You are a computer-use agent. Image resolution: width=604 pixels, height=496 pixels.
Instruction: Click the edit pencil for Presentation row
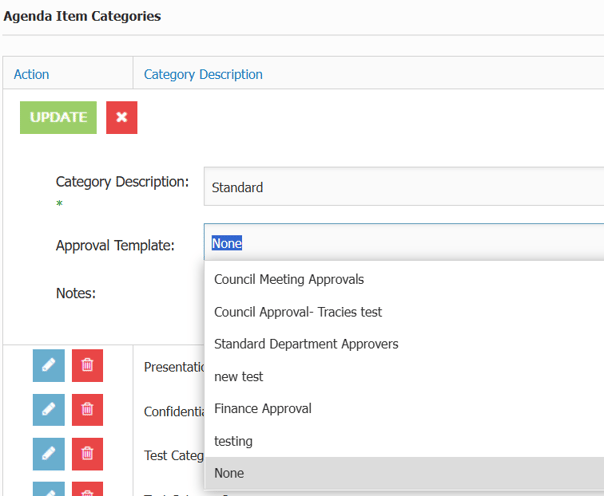pos(48,366)
